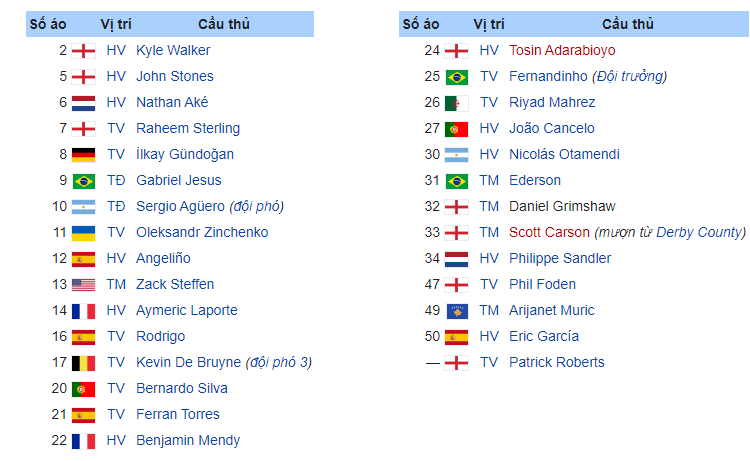Click the Ukraine flag beside Oleksandr Zinchenko

(84, 232)
